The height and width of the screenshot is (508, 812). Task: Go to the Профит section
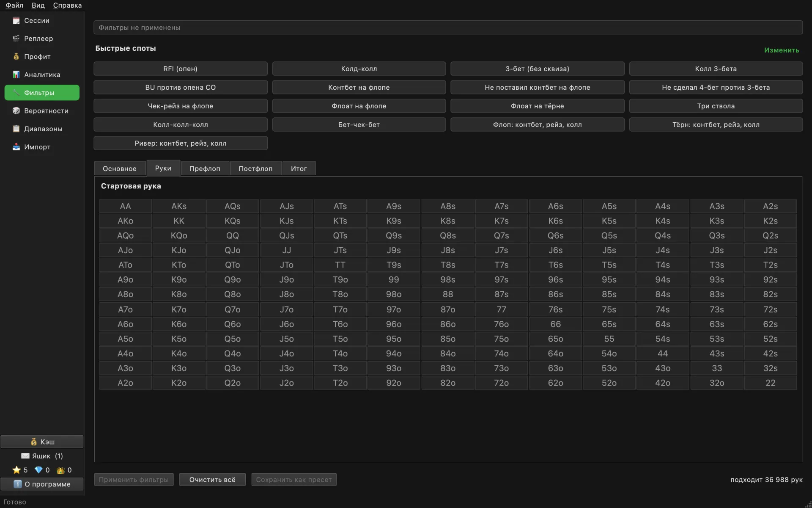point(42,57)
